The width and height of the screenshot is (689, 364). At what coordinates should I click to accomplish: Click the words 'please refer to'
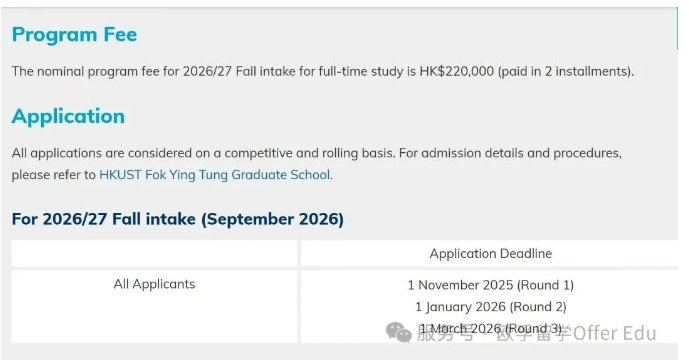coord(54,175)
